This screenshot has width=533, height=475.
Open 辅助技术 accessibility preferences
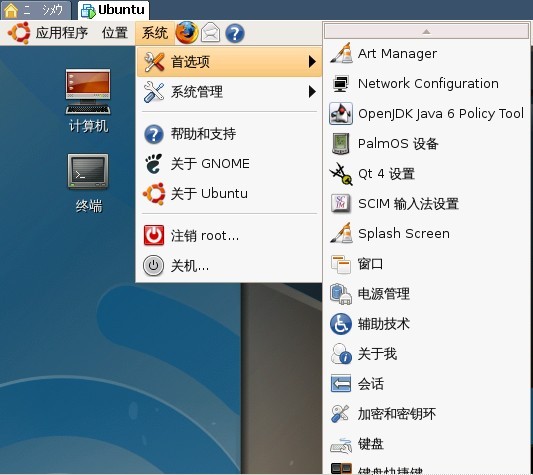[426, 324]
